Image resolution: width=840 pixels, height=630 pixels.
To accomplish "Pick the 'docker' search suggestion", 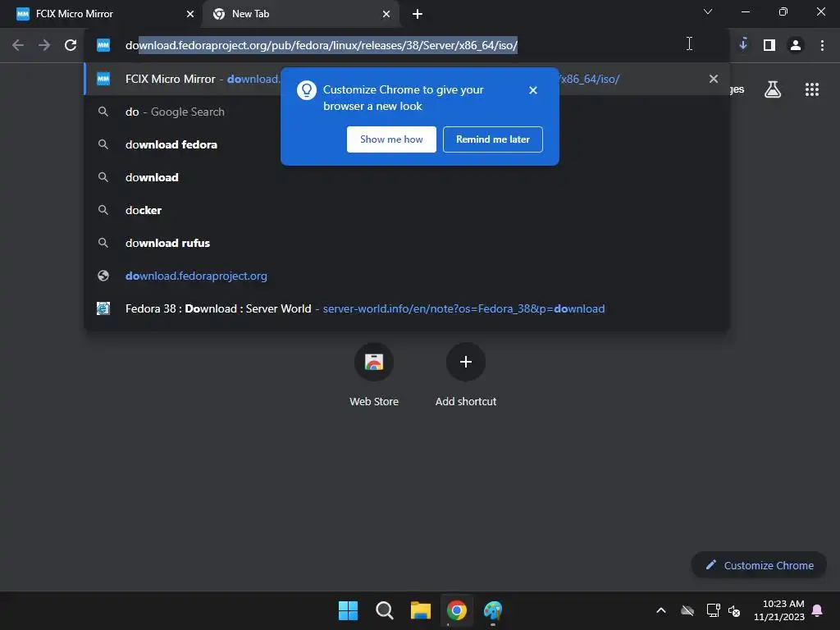I will coord(406,210).
